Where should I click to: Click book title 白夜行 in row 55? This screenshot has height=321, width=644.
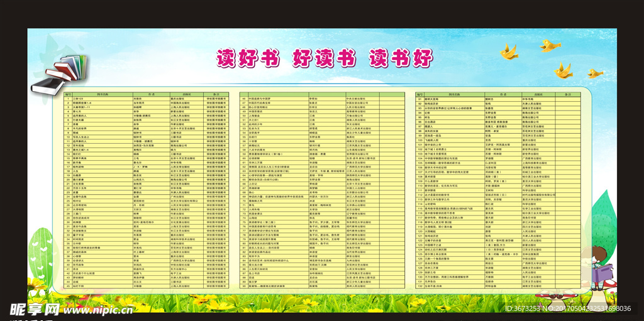(253, 137)
